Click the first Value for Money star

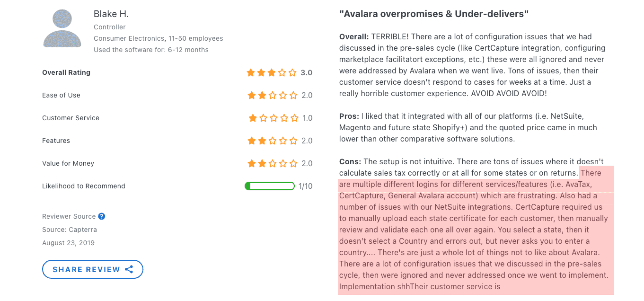(251, 164)
